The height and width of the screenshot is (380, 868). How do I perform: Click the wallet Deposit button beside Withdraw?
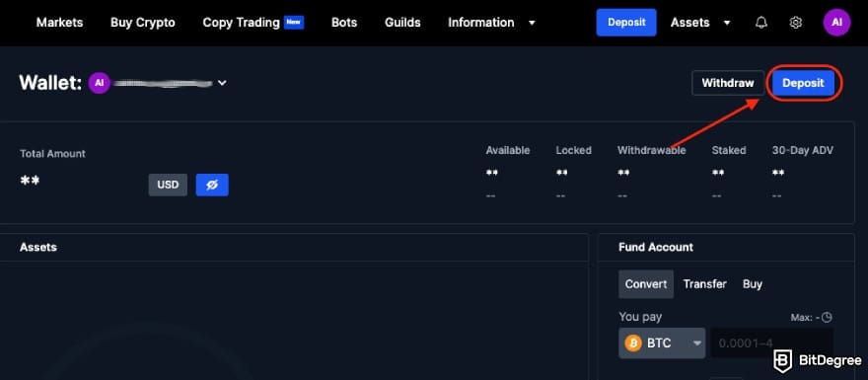click(x=803, y=83)
